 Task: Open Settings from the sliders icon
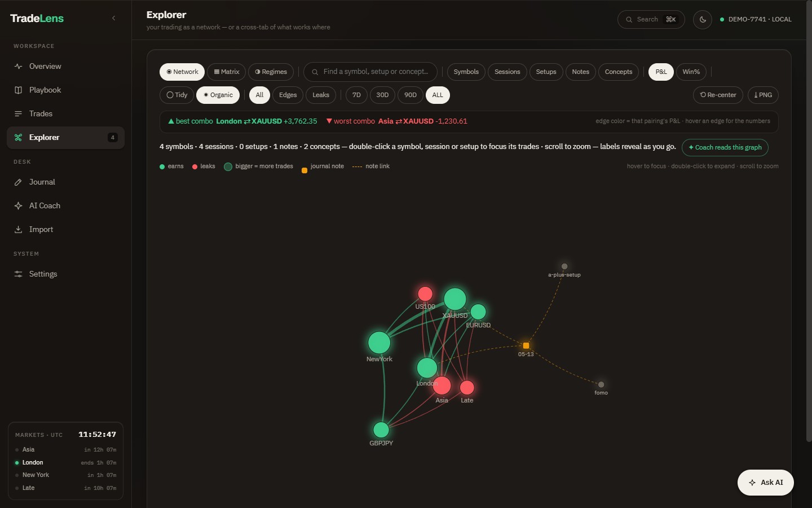coord(18,274)
